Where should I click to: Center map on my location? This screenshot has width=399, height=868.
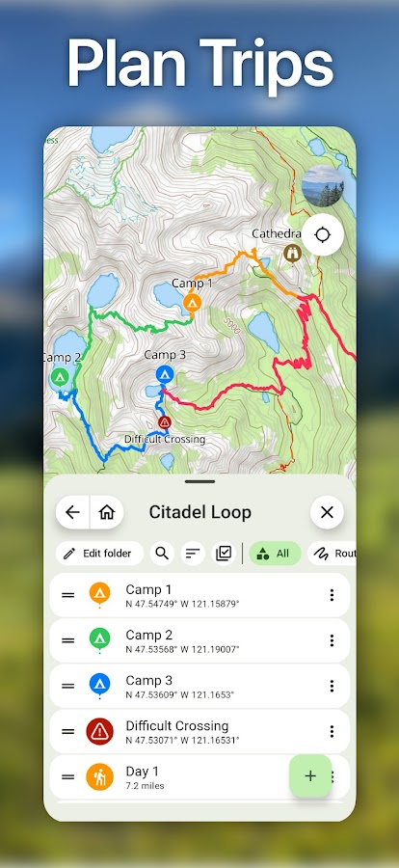pyautogui.click(x=322, y=234)
